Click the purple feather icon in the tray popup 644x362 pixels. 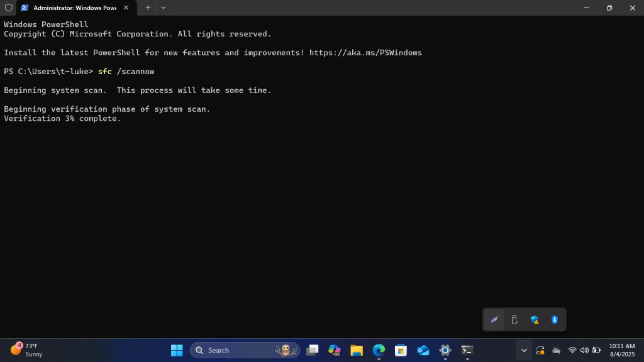pyautogui.click(x=494, y=319)
